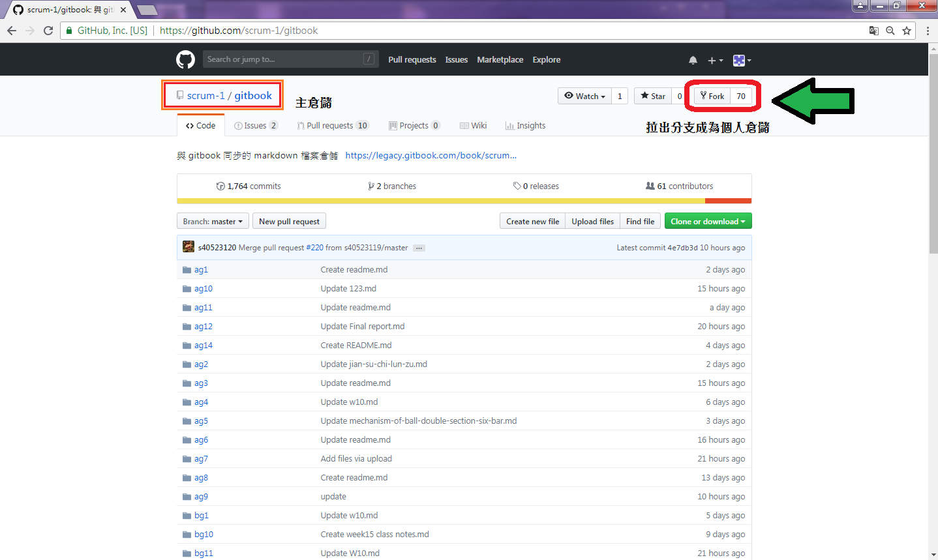938x560 pixels.
Task: Open Pull requests in top navigation
Action: tap(412, 60)
